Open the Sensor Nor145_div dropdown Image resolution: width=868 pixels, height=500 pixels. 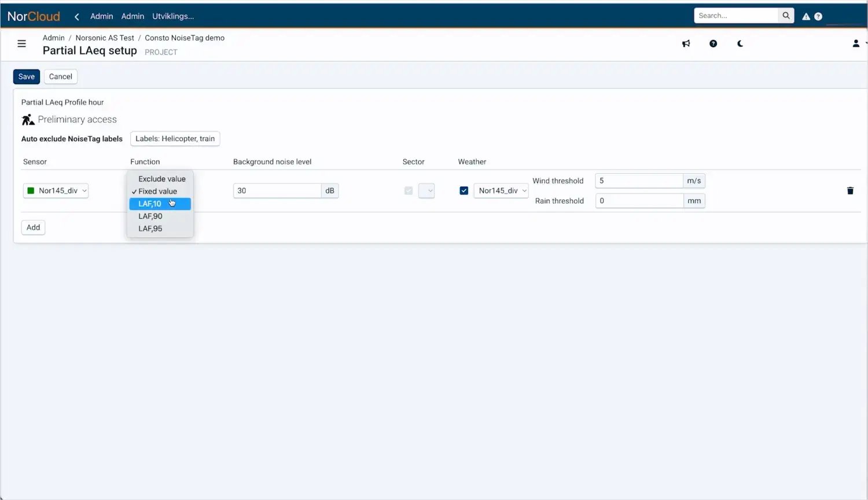tap(56, 190)
